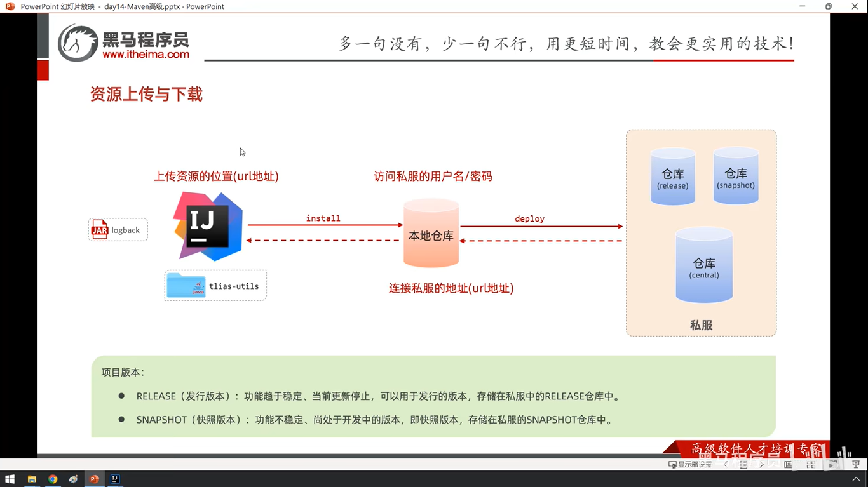Click the tlias-utils Java folder icon

[186, 285]
